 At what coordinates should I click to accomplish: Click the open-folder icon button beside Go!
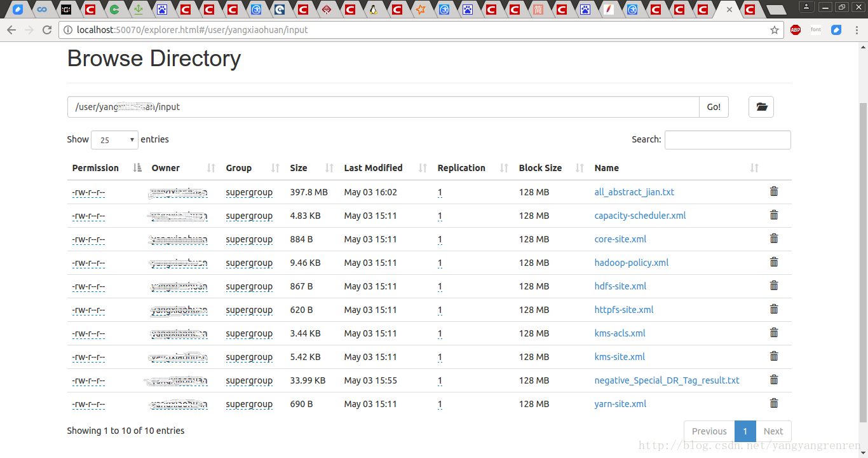tap(761, 107)
